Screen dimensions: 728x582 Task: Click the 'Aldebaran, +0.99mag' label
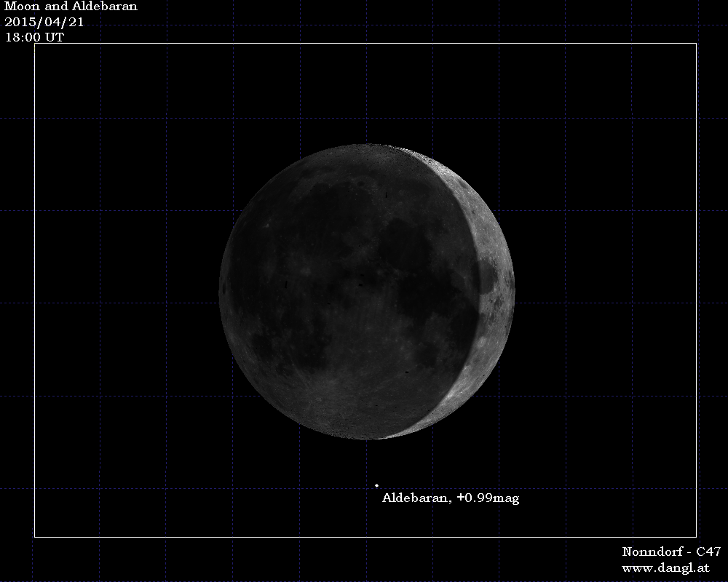[451, 498]
